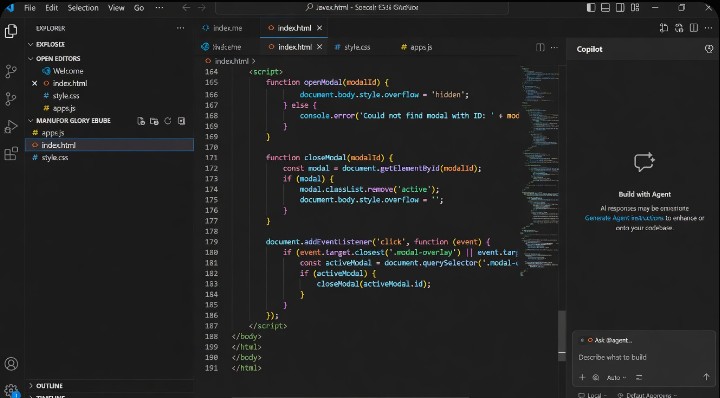
Task: Click the first editor action icon left of Split Editor
Action: coord(664,28)
